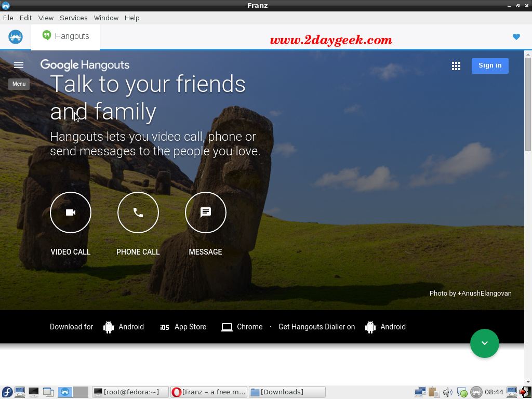Click the PHONE CALL label
The height and width of the screenshot is (399, 532).
point(138,252)
